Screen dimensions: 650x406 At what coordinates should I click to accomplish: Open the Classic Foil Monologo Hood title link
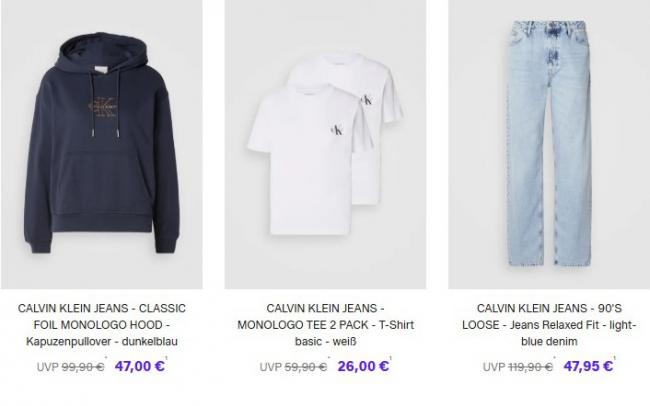pos(102,325)
